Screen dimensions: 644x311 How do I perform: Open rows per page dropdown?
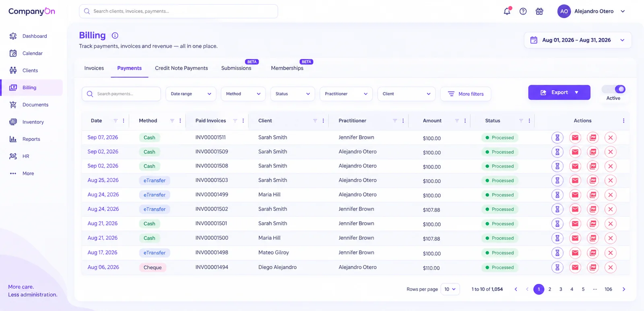(x=450, y=289)
